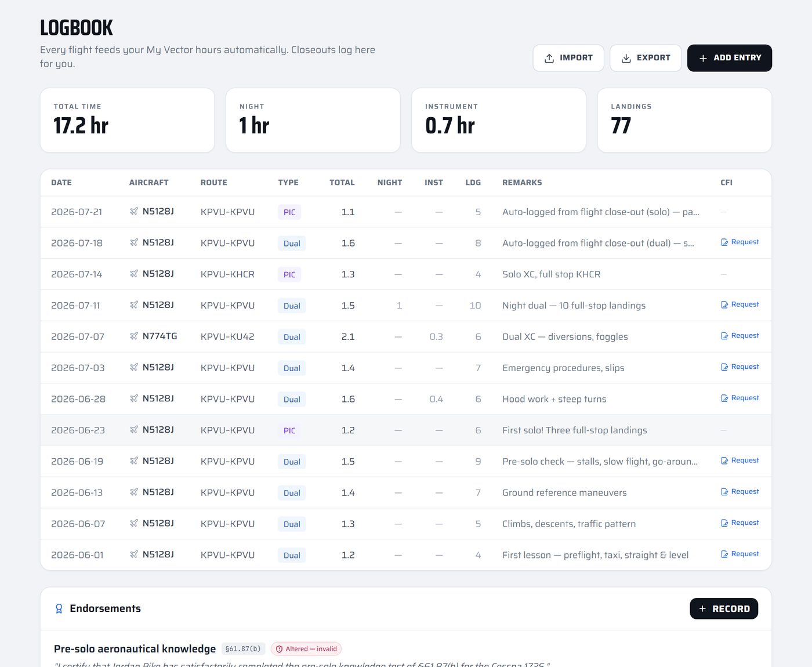Click the edit icon in Night dual Request link
The width and height of the screenshot is (812, 667).
(x=724, y=304)
